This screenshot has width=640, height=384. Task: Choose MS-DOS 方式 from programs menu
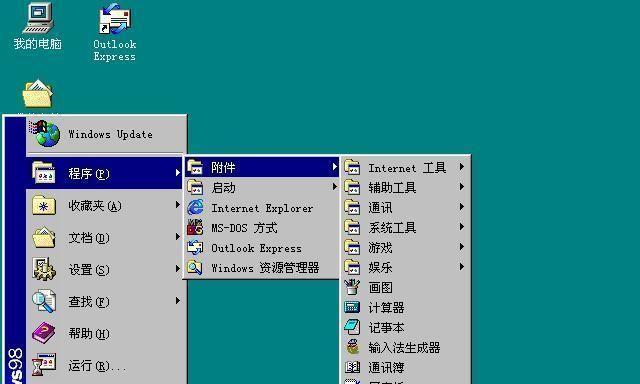pos(262,228)
